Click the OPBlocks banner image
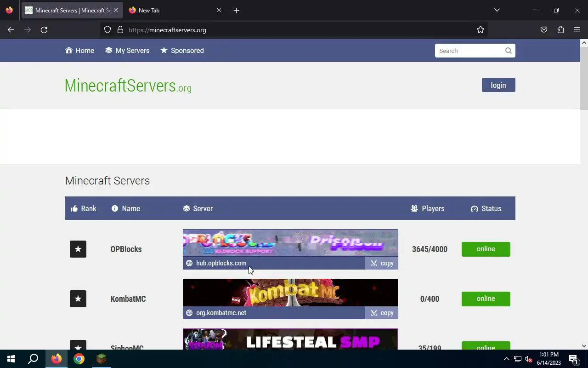Image resolution: width=588 pixels, height=368 pixels. [x=290, y=243]
